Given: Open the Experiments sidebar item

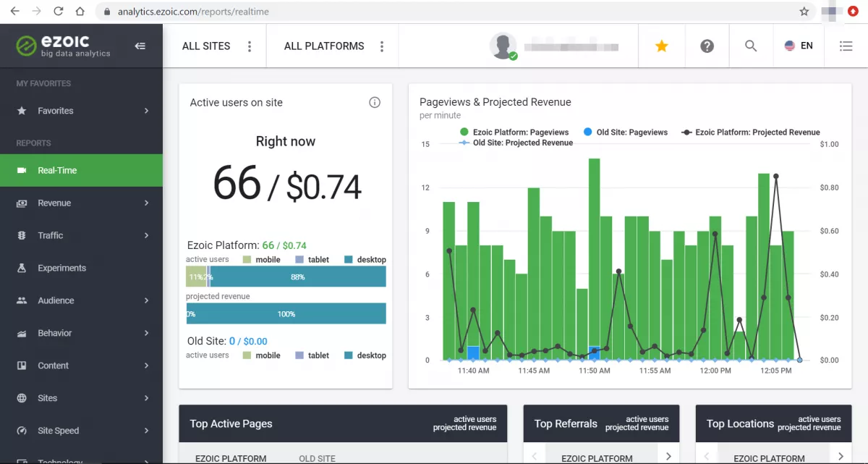Looking at the screenshot, I should point(81,268).
